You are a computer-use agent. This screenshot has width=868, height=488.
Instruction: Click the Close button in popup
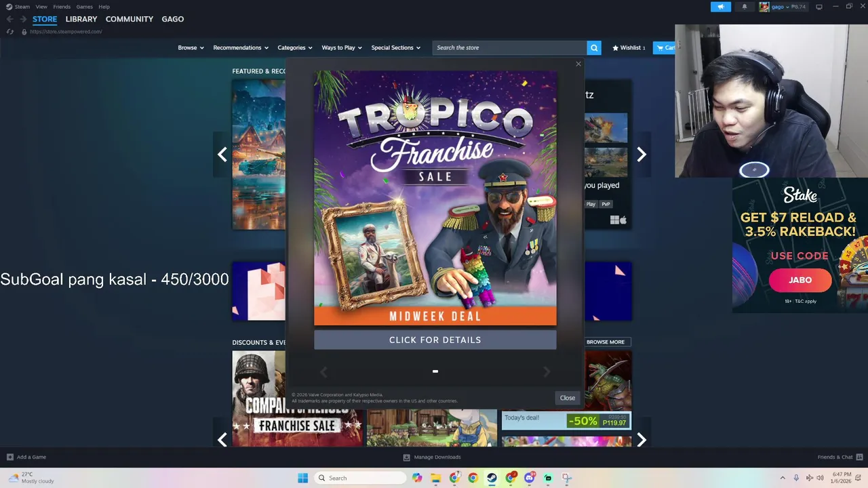point(568,398)
